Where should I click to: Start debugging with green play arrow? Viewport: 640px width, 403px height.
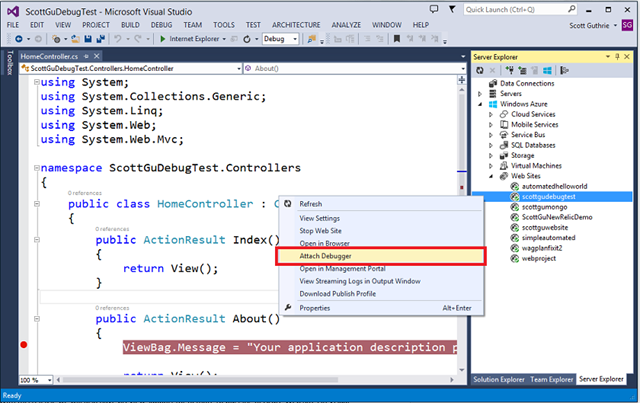coord(162,39)
